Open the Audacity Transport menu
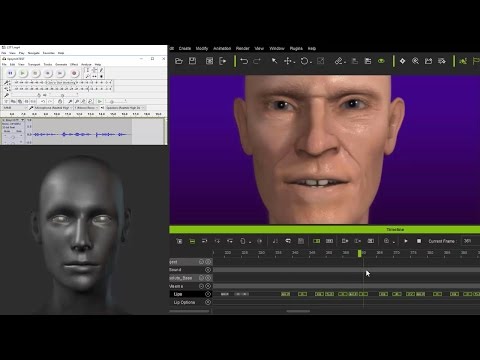This screenshot has height=360, width=480. coord(34,64)
